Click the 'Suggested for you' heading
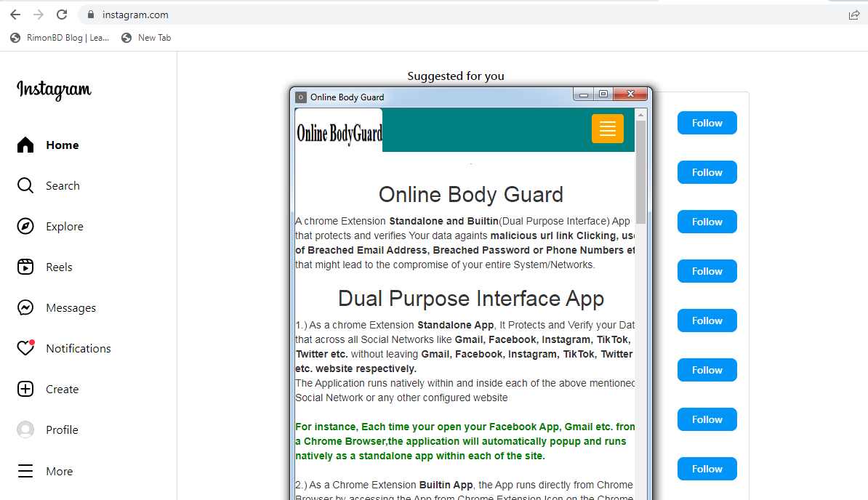Image resolution: width=868 pixels, height=500 pixels. pos(456,76)
